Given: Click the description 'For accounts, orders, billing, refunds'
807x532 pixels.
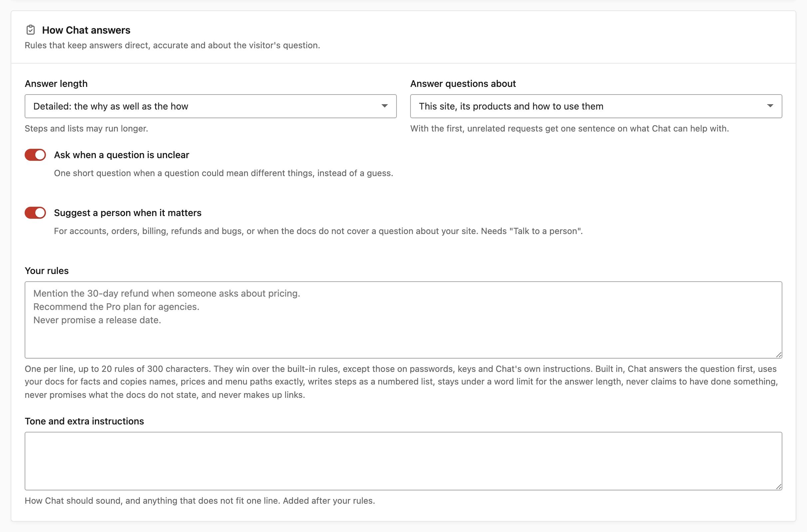Looking at the screenshot, I should click(318, 231).
